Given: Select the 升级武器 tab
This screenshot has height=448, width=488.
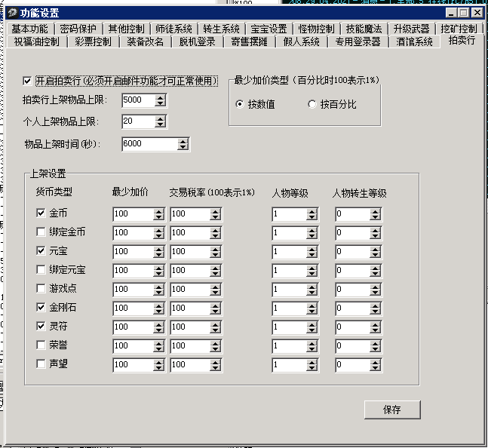Looking at the screenshot, I should [x=411, y=29].
